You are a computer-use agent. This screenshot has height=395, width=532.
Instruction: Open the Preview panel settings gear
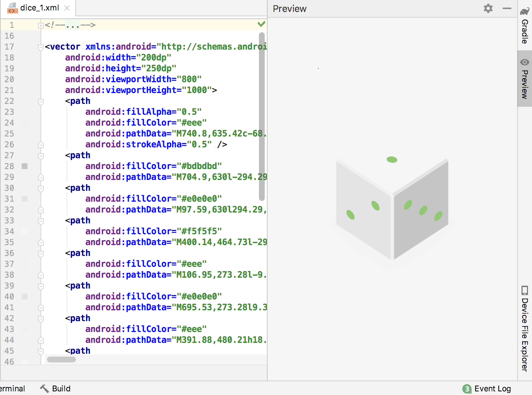point(488,8)
